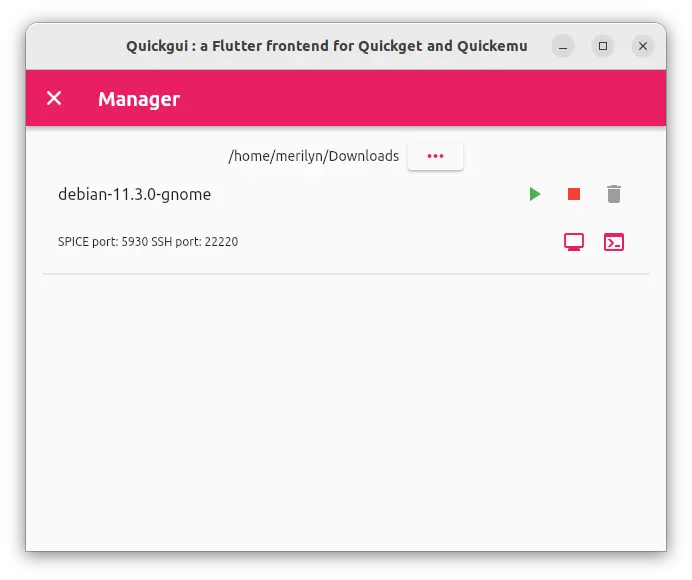This screenshot has height=580, width=692.
Task: Click the SPICE port: 5930 text
Action: tap(103, 242)
